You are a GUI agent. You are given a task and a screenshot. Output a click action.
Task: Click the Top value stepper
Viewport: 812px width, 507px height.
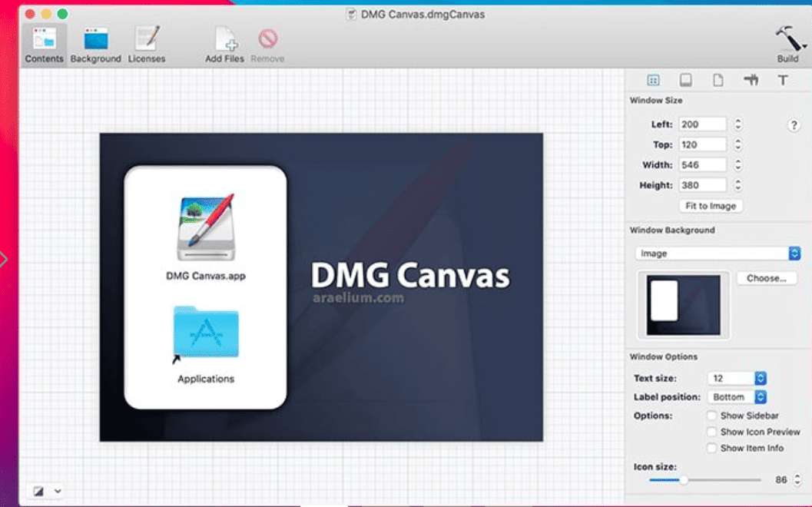pos(738,144)
